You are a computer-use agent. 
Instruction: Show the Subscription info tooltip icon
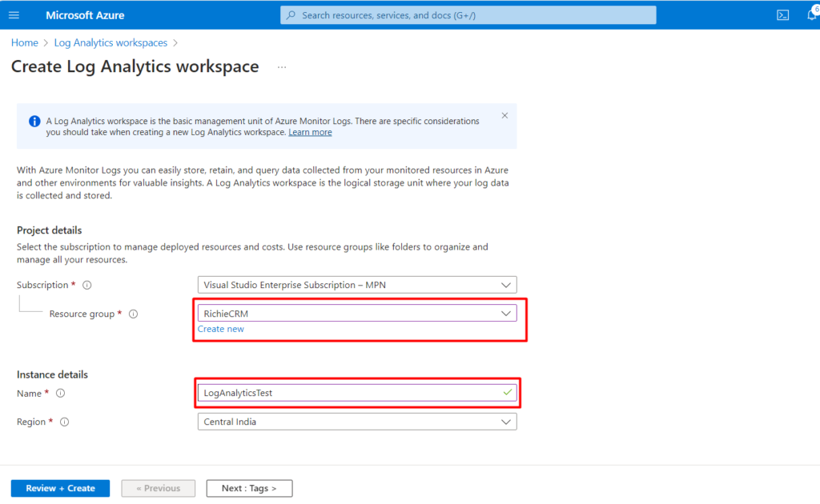tap(86, 285)
